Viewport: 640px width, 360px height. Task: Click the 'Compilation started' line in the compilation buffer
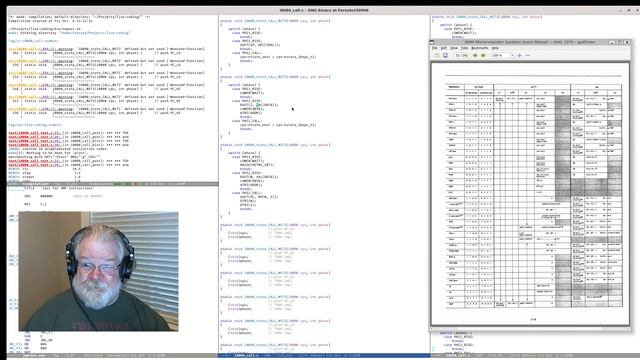coord(50,21)
